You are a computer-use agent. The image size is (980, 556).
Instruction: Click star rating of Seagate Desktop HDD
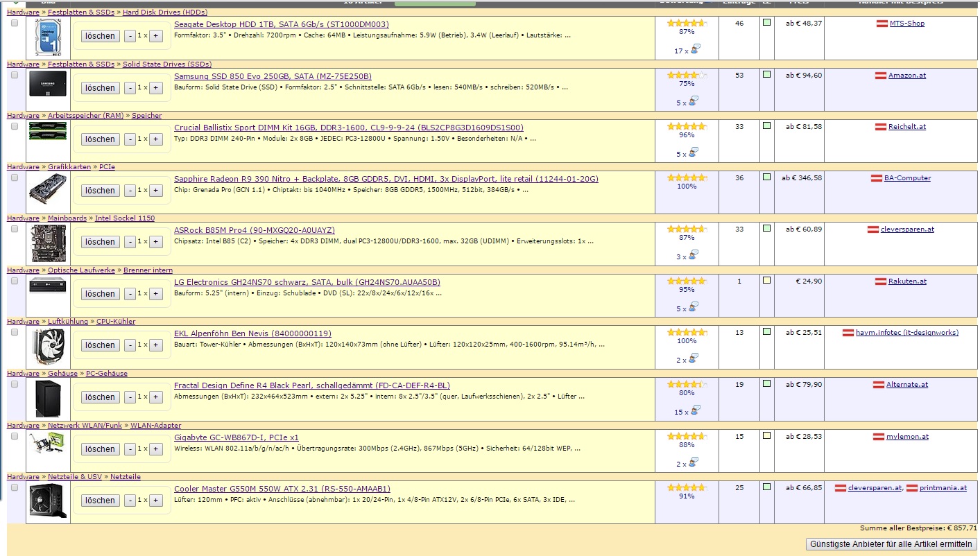[687, 24]
